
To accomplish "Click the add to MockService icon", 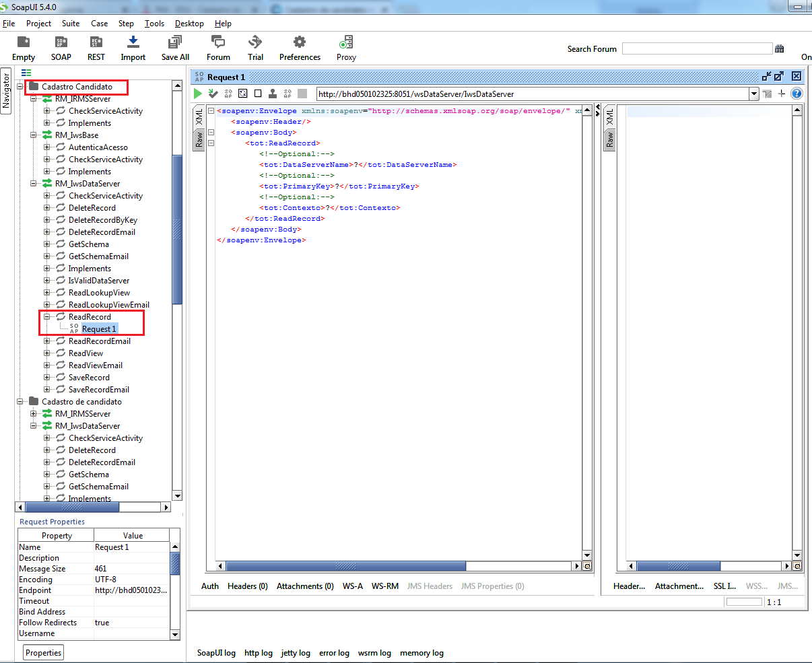I will click(x=228, y=94).
